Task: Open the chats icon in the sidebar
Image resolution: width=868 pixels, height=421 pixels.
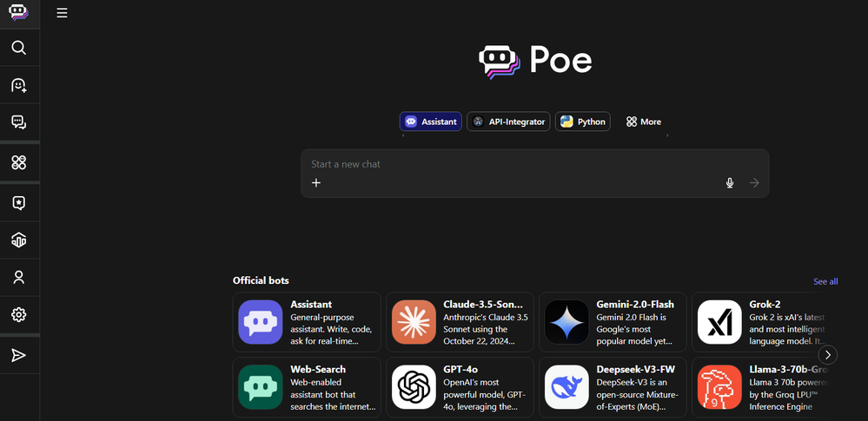Action: 19,122
